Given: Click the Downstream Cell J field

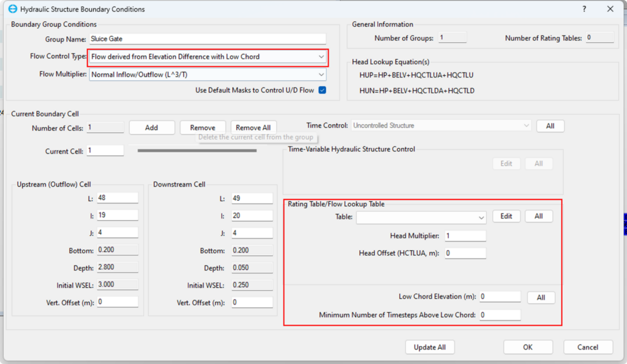Looking at the screenshot, I should [x=252, y=233].
